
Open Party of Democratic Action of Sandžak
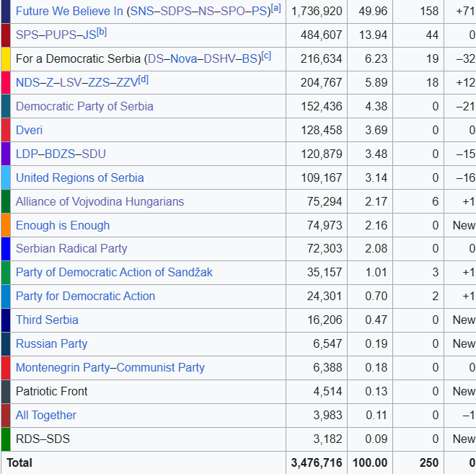pos(114,272)
